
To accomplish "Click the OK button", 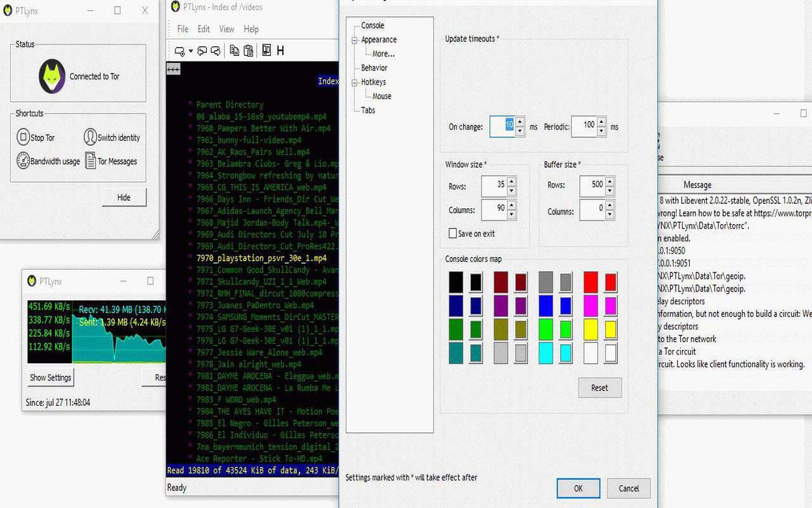I will tap(578, 488).
